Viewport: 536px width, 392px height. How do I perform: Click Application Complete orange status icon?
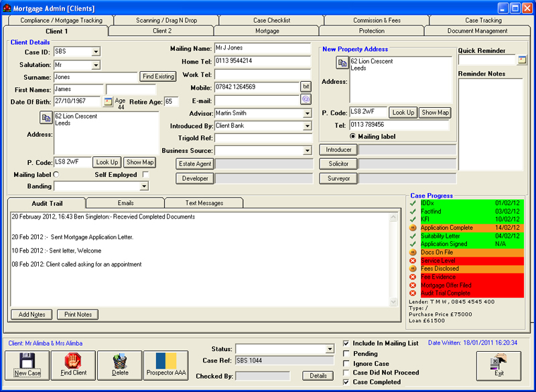(x=413, y=228)
